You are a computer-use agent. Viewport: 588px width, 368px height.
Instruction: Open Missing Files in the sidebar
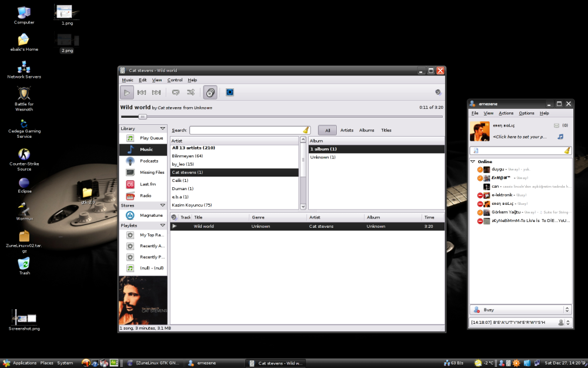(143, 173)
